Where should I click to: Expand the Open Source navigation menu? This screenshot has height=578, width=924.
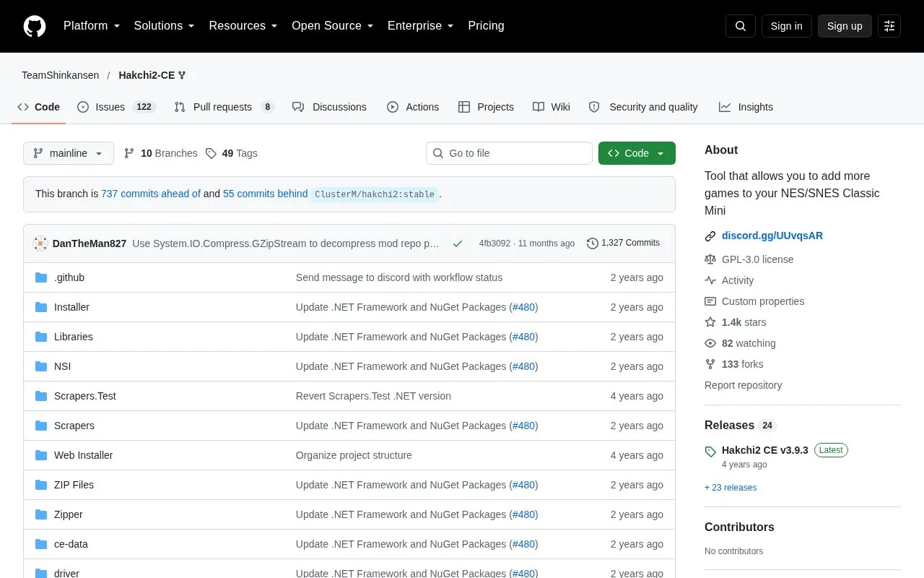pyautogui.click(x=332, y=26)
